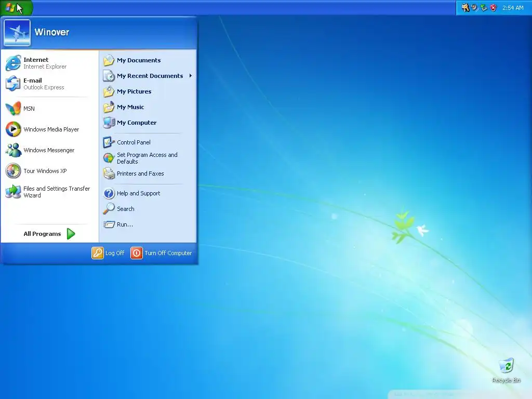Open the red security alert shield icon
Screen dimensions: 532x399
[494, 7]
